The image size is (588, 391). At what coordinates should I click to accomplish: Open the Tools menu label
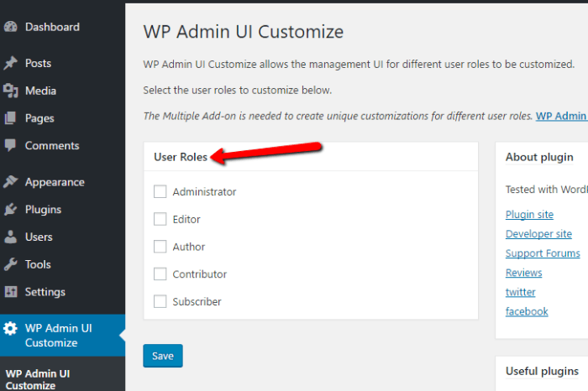38,264
